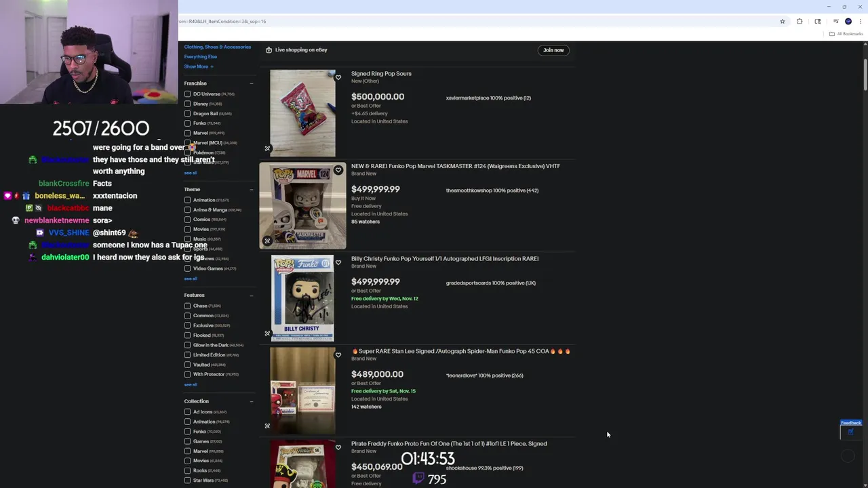The height and width of the screenshot is (488, 868).
Task: Open the Billy Christy Funko Pop thumbnail
Action: coord(302,298)
